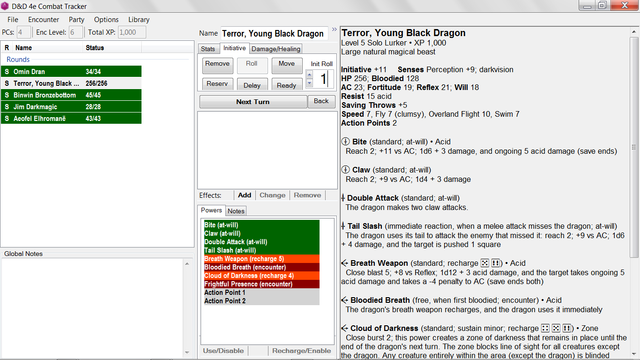Select the Initiative tab
This screenshot has height=360, width=640.
pyautogui.click(x=234, y=48)
